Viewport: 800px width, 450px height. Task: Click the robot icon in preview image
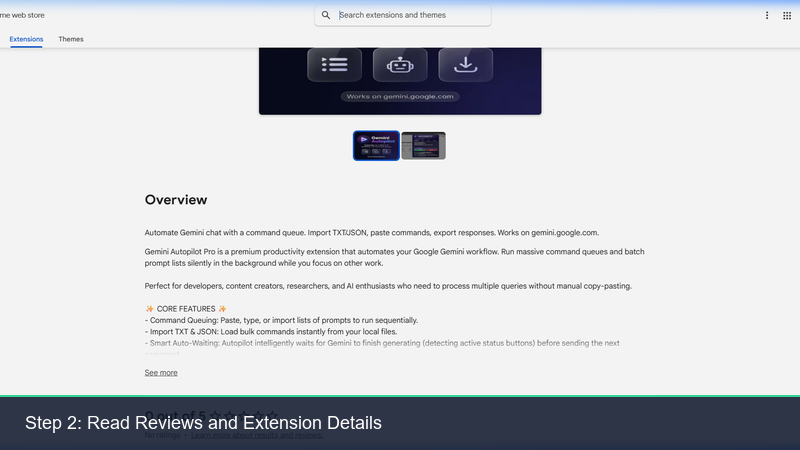[x=400, y=65]
